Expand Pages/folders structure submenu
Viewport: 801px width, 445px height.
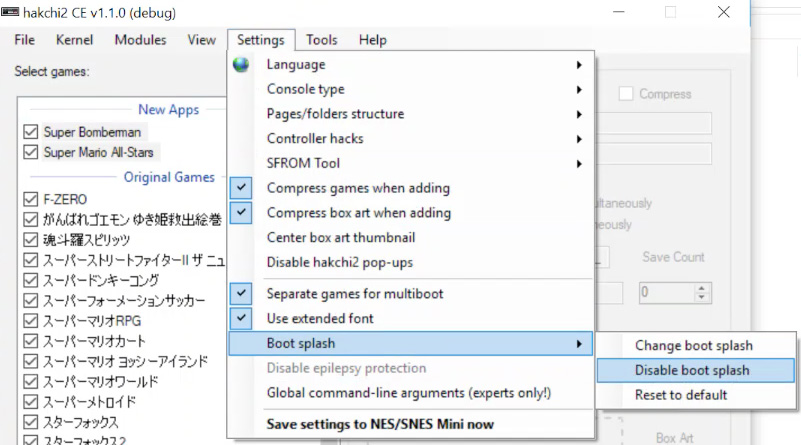(x=411, y=114)
